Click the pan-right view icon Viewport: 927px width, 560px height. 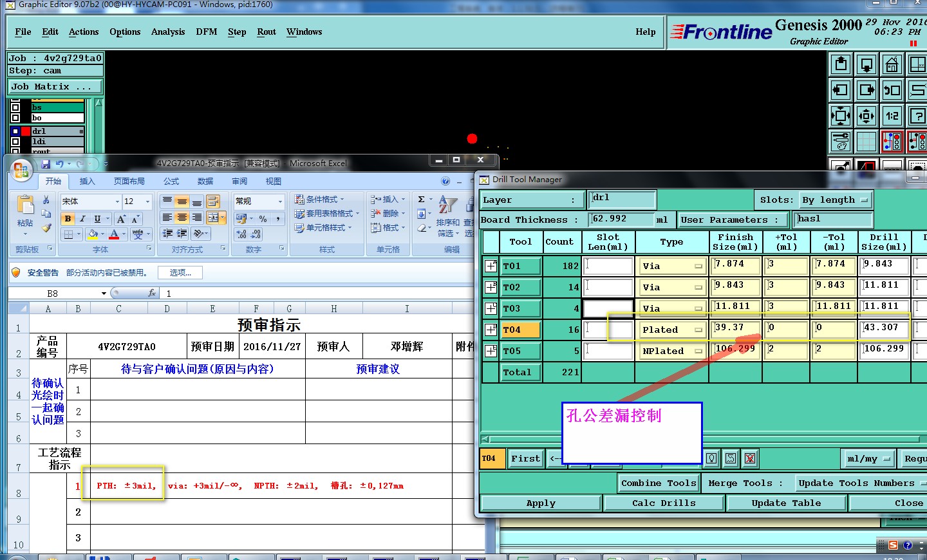coord(866,90)
